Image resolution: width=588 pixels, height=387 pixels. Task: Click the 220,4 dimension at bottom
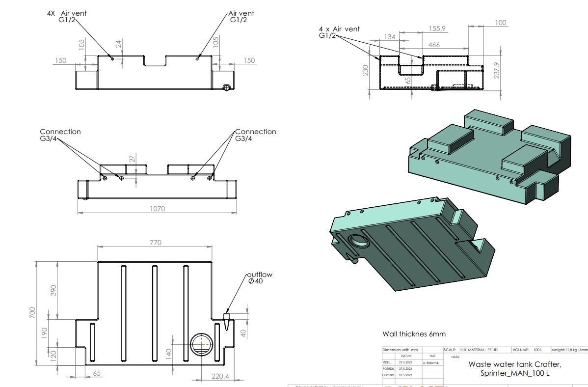point(220,376)
